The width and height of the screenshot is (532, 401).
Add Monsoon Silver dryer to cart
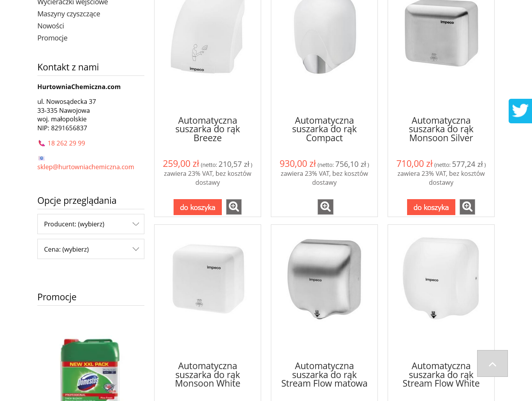pyautogui.click(x=431, y=207)
